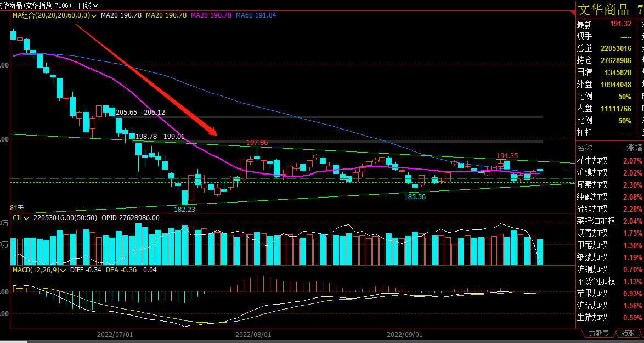The image size is (644, 343).
Task: Click the 2.30% change for 尿素加权
Action: tap(632, 185)
